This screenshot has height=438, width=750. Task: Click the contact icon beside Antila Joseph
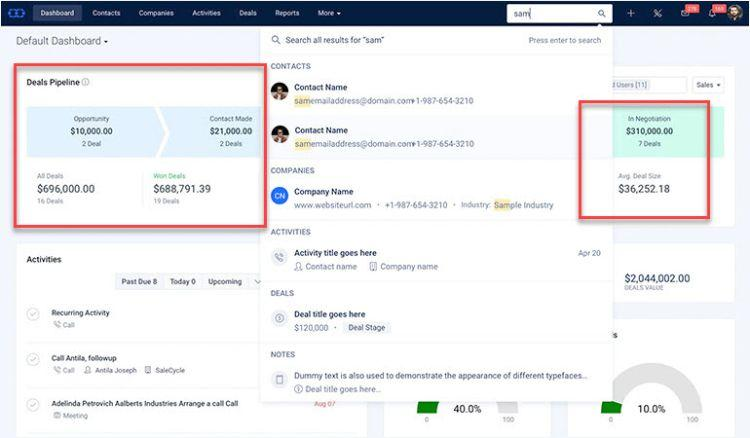[x=88, y=370]
